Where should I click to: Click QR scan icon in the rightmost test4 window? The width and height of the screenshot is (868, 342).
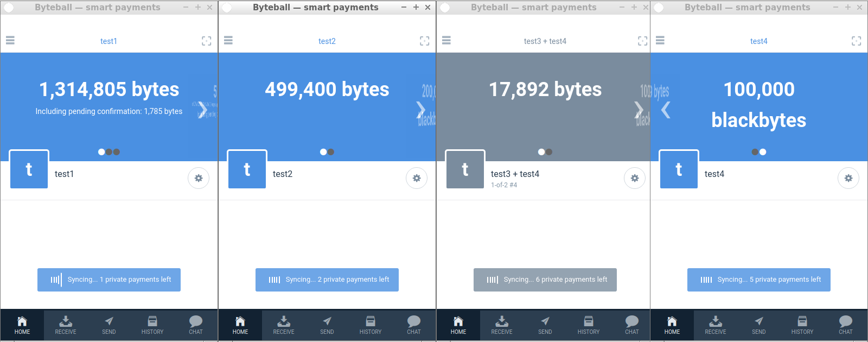(857, 41)
